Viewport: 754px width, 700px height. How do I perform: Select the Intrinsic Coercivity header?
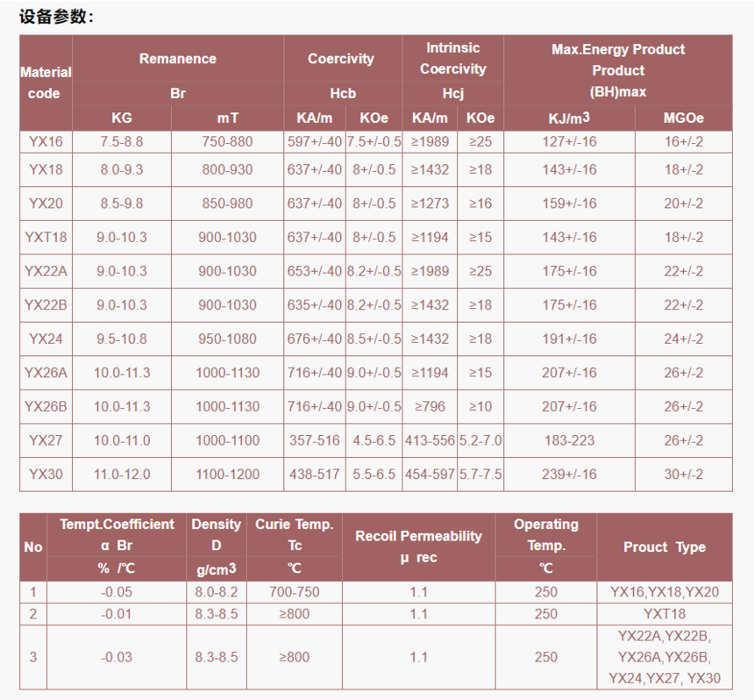452,59
